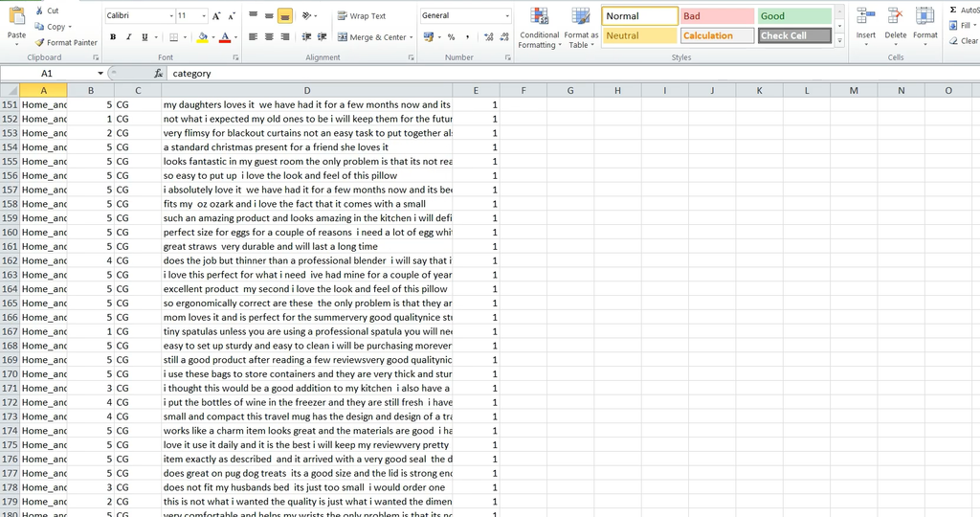Open the text orientation options

[x=309, y=15]
